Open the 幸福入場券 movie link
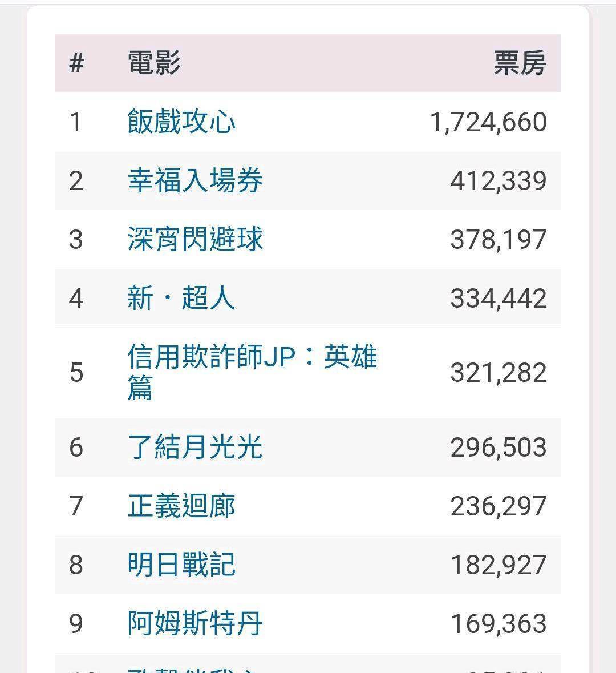The height and width of the screenshot is (673, 616). point(195,181)
